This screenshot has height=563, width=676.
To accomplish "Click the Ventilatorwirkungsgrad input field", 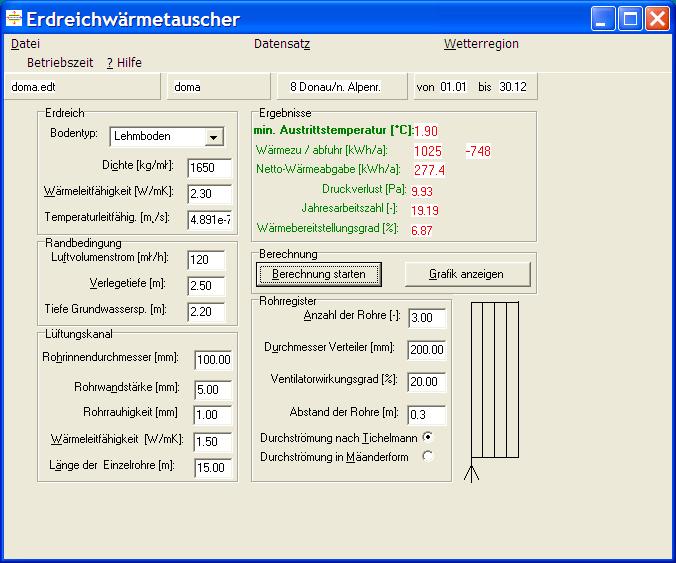I will click(x=426, y=381).
